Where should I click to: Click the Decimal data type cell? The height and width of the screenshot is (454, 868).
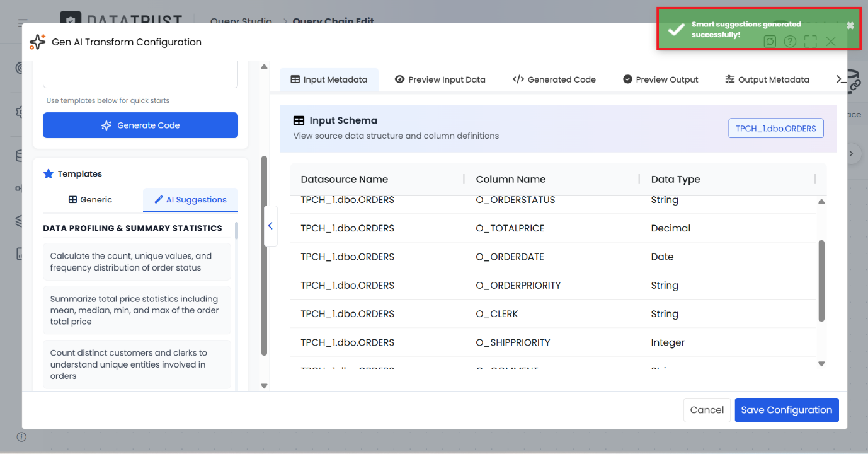click(x=671, y=228)
